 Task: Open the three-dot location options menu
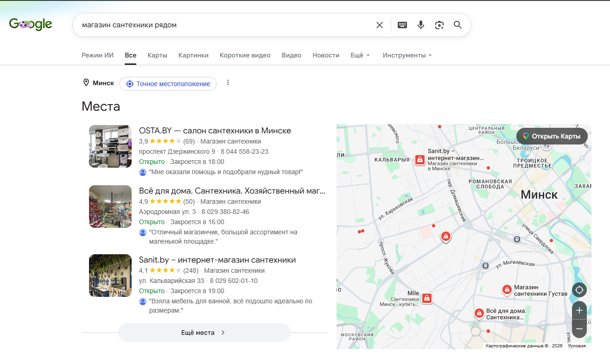click(228, 83)
